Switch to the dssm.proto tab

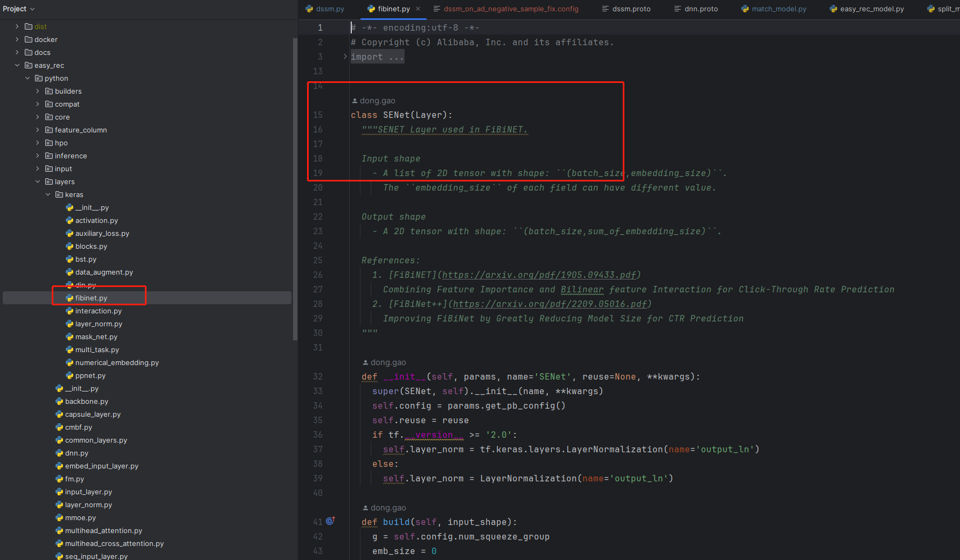coord(626,9)
